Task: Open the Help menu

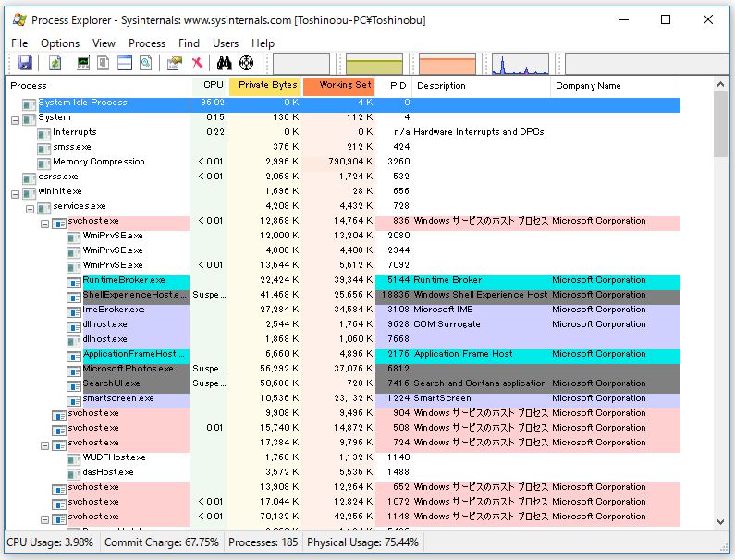Action: pos(263,43)
